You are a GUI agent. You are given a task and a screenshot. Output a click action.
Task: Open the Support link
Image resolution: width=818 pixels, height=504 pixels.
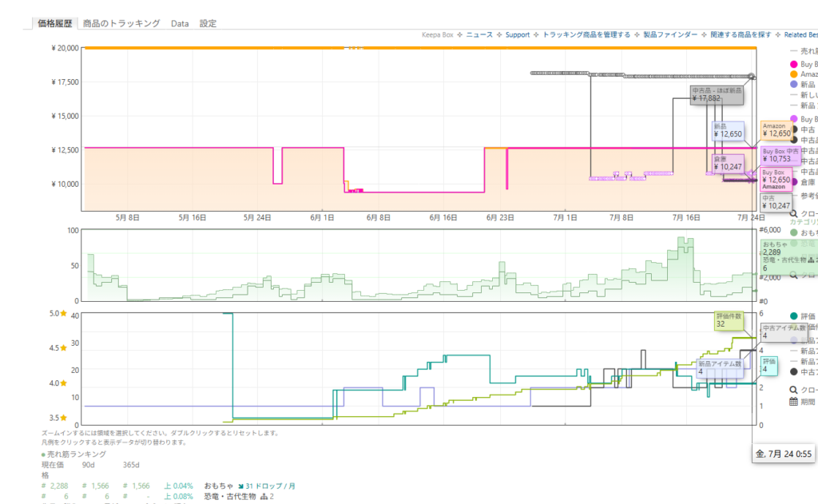click(517, 35)
